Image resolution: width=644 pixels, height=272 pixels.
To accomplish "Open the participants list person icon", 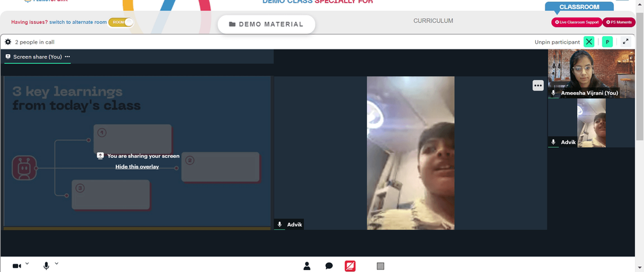I will click(x=307, y=266).
